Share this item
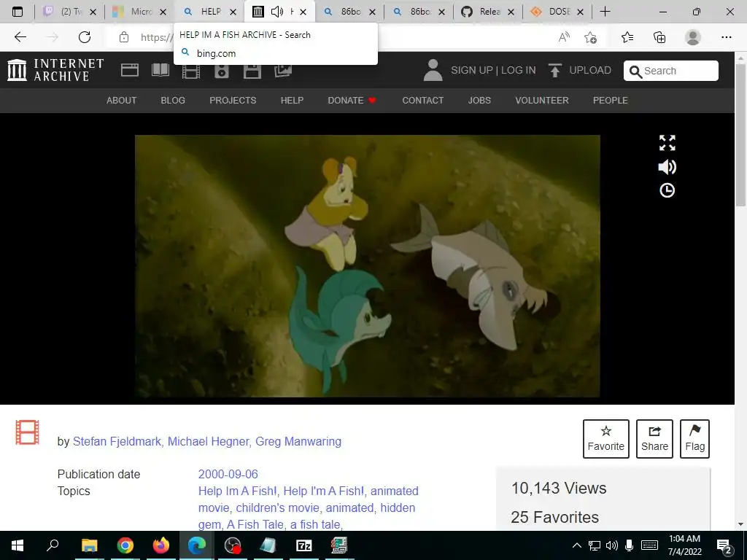 [654, 438]
